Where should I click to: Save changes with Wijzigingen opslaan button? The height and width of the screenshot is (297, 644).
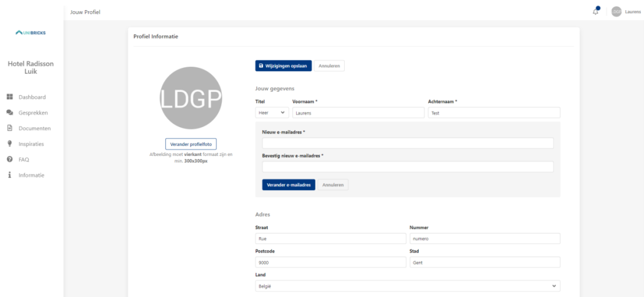(283, 65)
